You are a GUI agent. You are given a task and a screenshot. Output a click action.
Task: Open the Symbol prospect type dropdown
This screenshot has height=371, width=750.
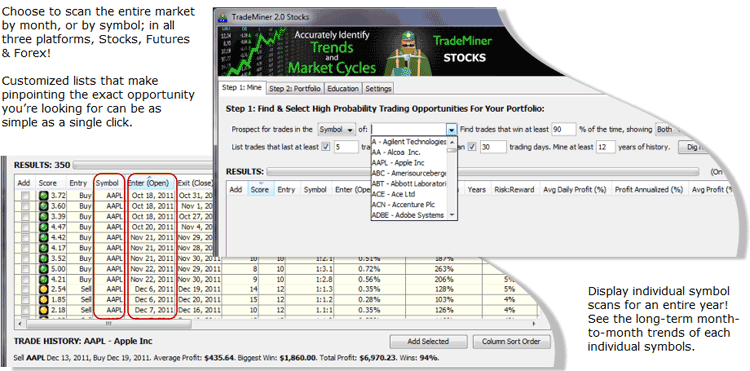[336, 130]
